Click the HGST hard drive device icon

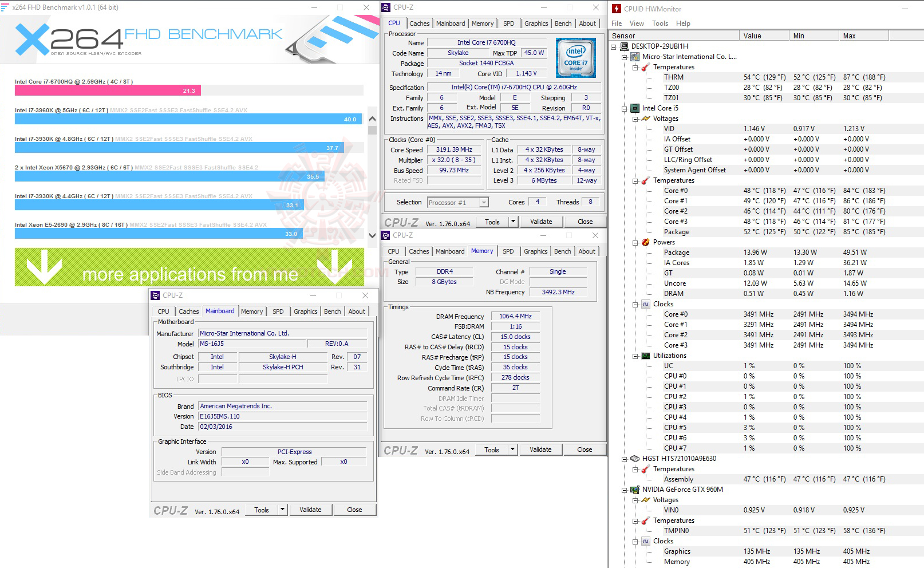coord(634,458)
